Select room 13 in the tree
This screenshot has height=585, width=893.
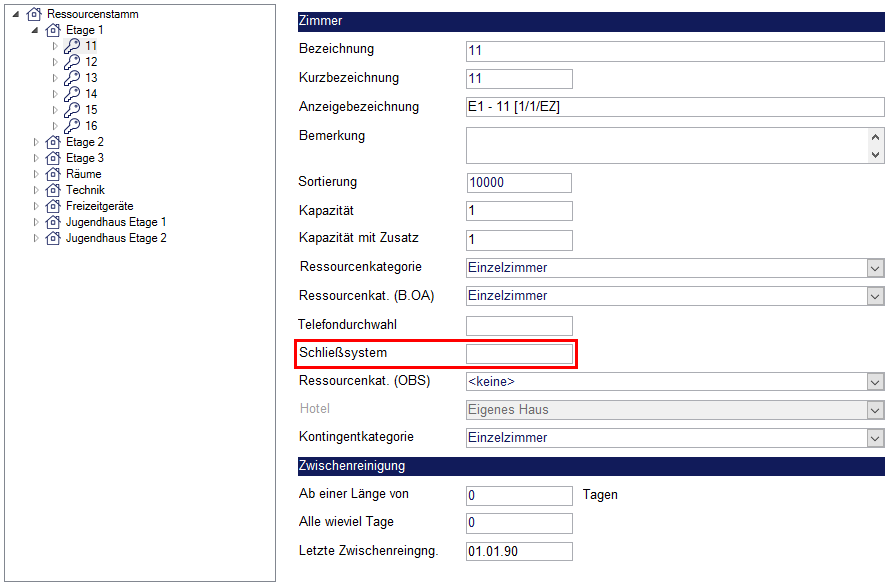(x=91, y=78)
